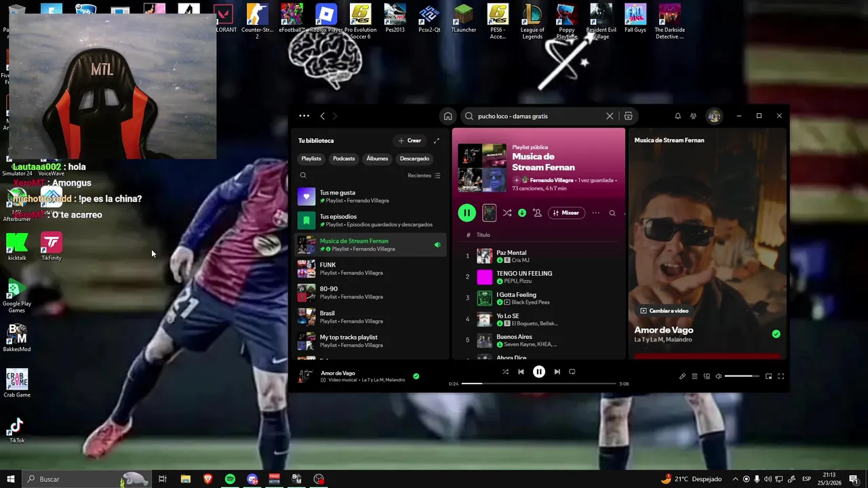Mute audio with speaker icon

pyautogui.click(x=719, y=376)
